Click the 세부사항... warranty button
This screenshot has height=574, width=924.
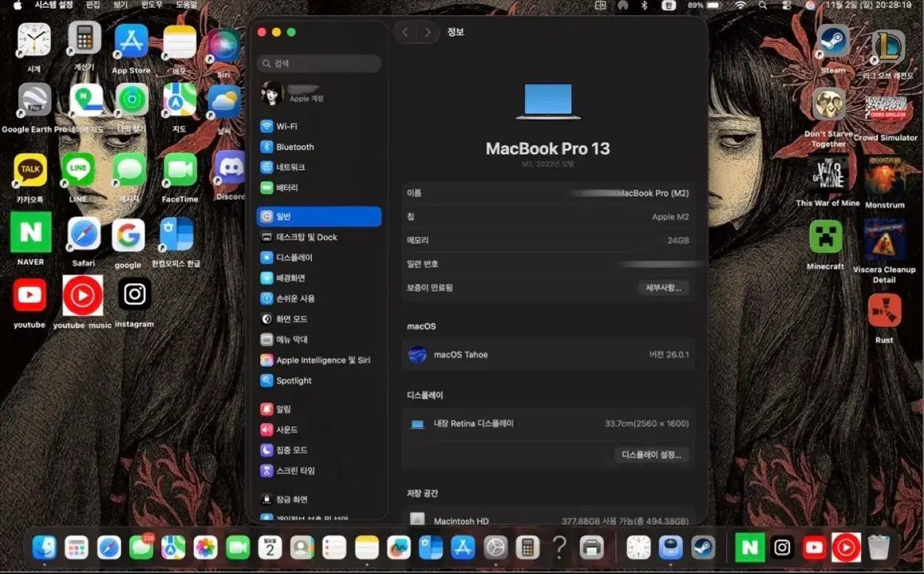tap(663, 288)
